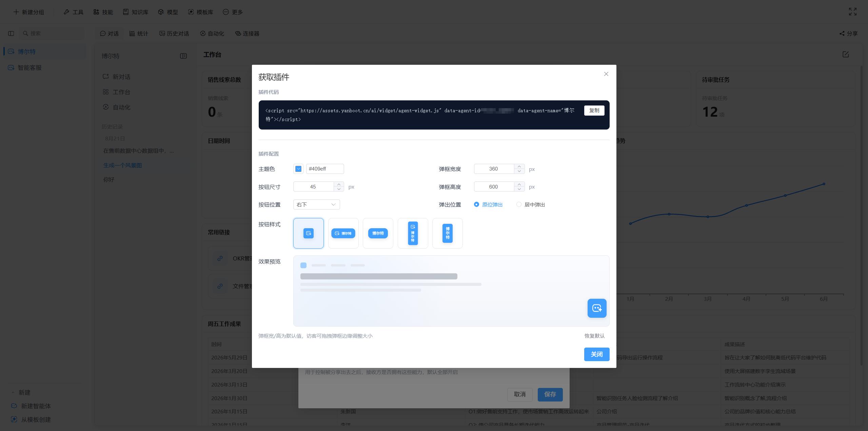The width and height of the screenshot is (868, 431).
Task: Choose the vertical text-only 博尔特 button style
Action: (x=448, y=233)
